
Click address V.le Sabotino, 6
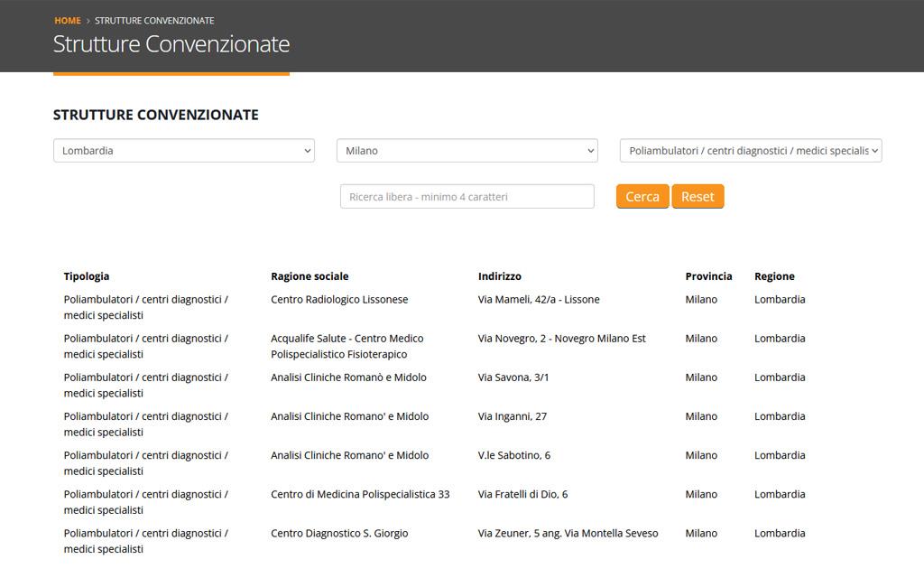[513, 455]
